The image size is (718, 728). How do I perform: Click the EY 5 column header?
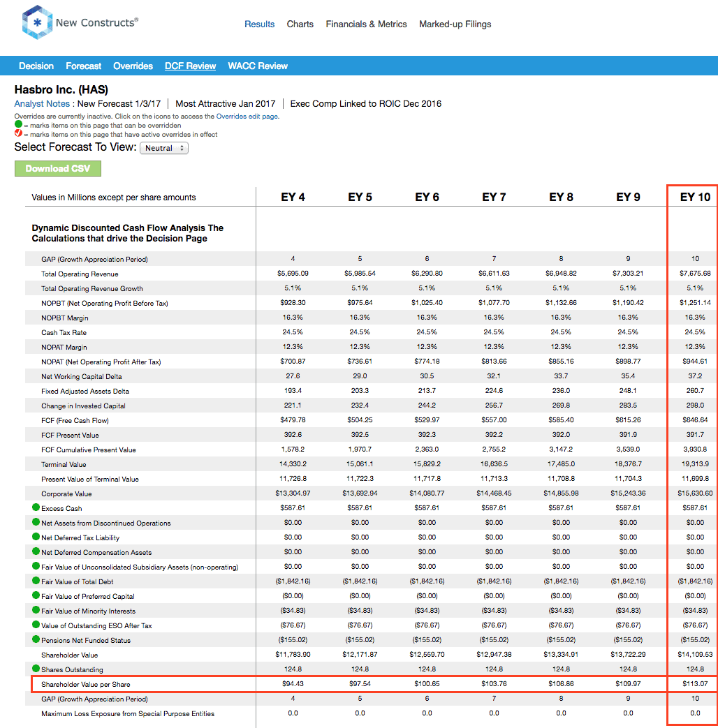pyautogui.click(x=360, y=197)
